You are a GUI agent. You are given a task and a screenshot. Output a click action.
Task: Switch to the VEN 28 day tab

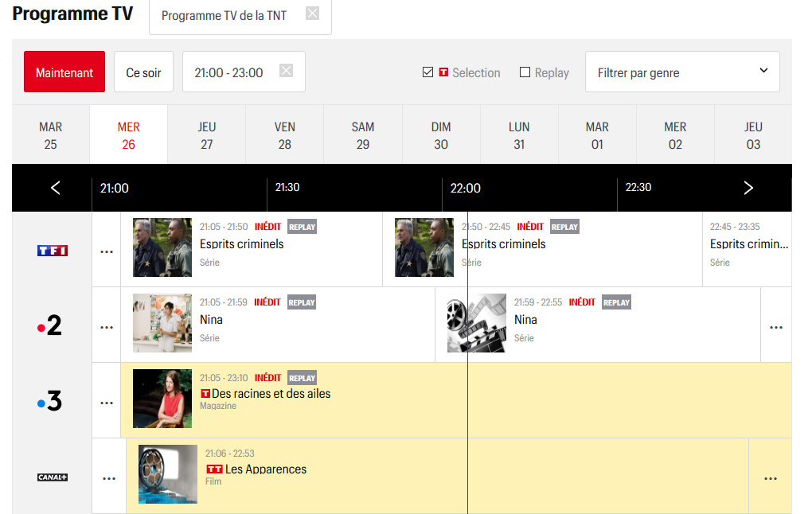point(285,134)
